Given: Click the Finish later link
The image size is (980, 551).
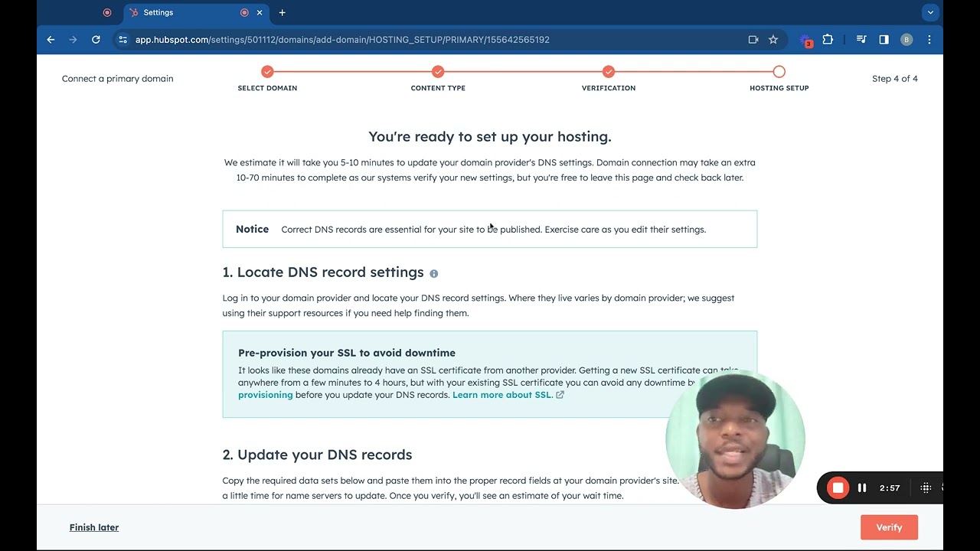Looking at the screenshot, I should [x=94, y=527].
